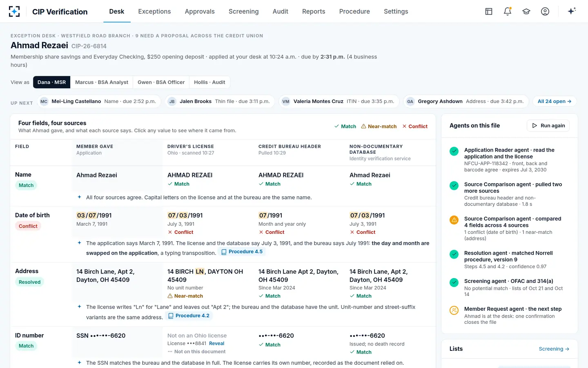Click Application Reader agent green check icon
The height and width of the screenshot is (368, 588).
[x=454, y=151]
